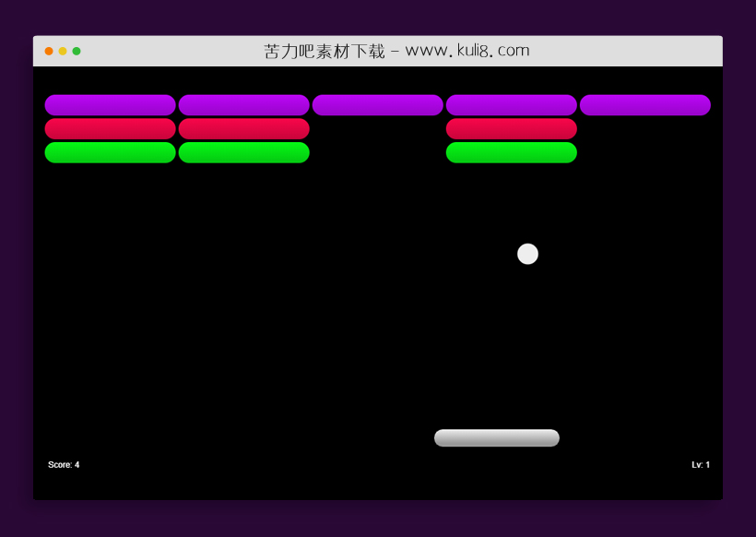Click the silver paddle at the bottom

(497, 438)
